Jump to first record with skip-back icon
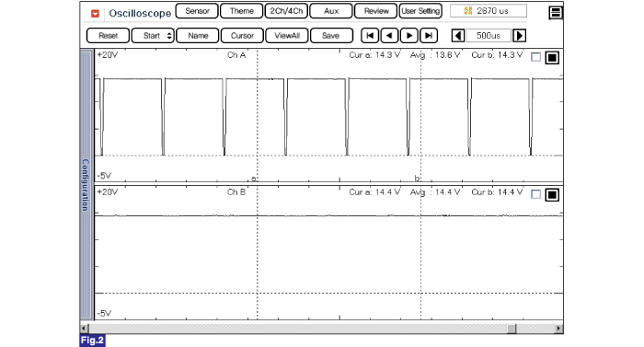Screen dimensions: 644x347 click(370, 36)
